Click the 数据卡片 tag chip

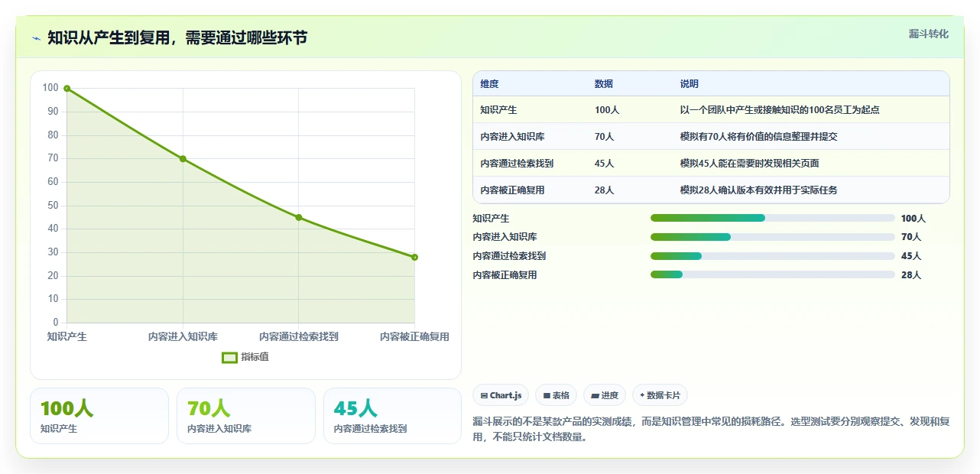pyautogui.click(x=660, y=395)
